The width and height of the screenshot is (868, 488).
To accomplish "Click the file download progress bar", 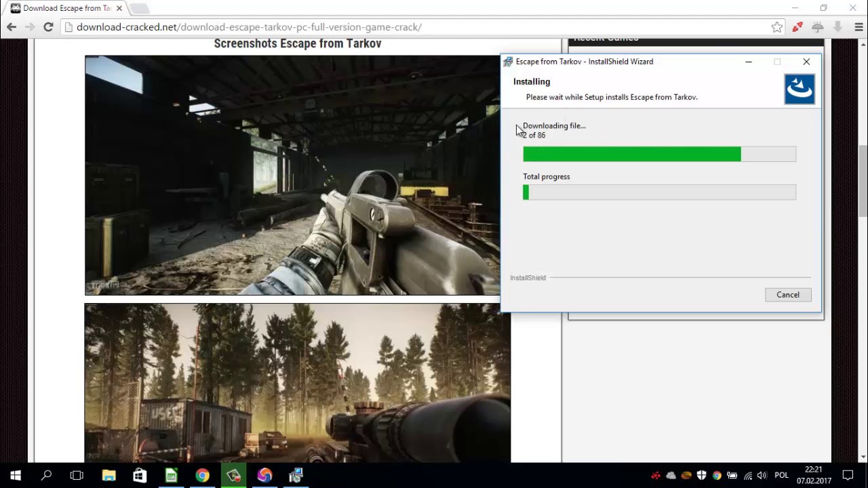I will click(x=659, y=155).
